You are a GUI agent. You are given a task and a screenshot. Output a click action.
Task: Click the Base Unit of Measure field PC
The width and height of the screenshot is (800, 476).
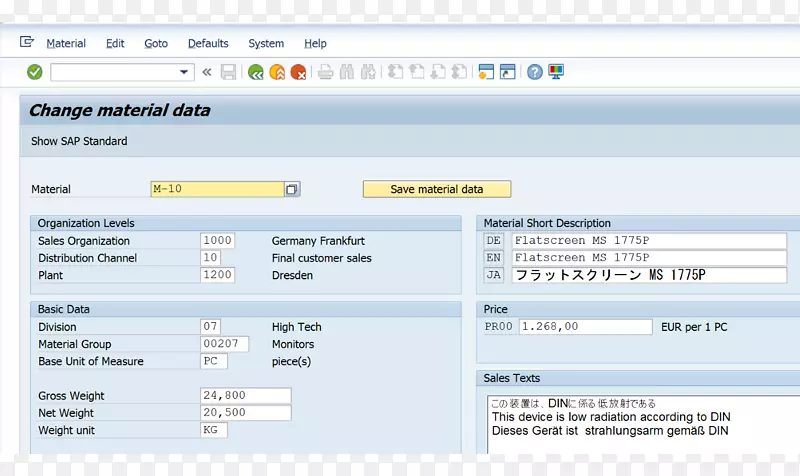point(214,361)
